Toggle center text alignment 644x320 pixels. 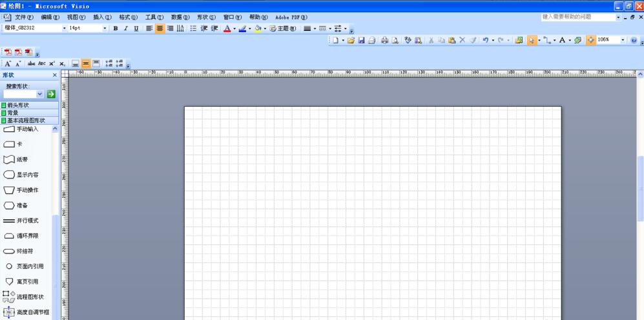point(160,29)
